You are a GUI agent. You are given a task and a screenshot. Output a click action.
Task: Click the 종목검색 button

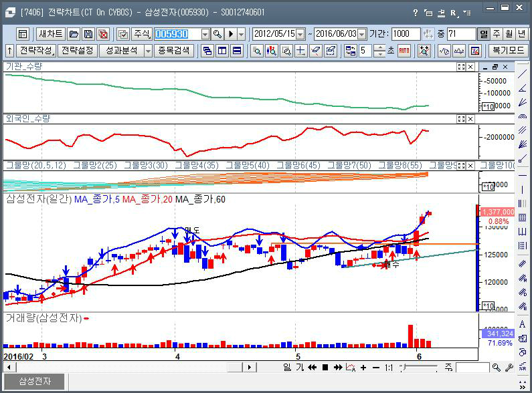tap(173, 51)
